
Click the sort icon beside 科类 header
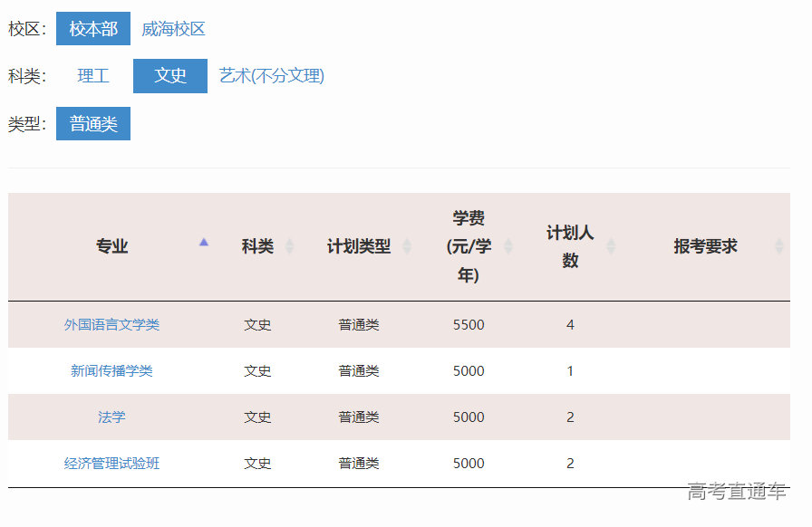(x=290, y=244)
